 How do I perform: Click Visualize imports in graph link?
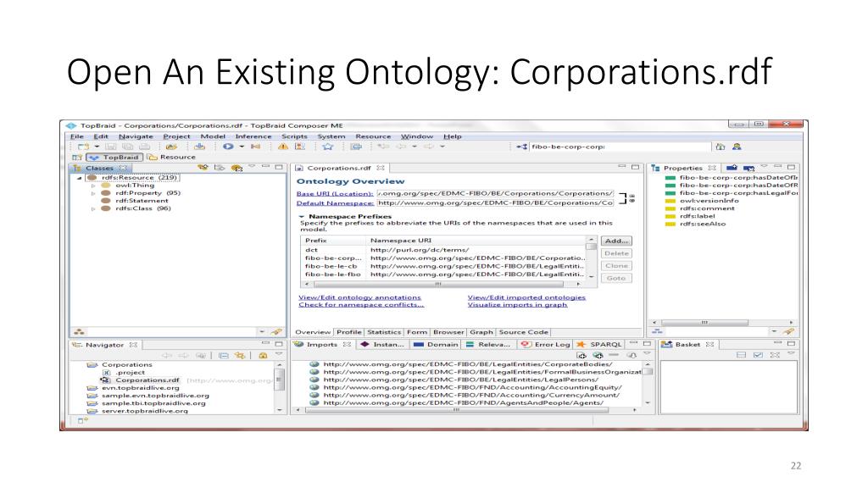517,305
